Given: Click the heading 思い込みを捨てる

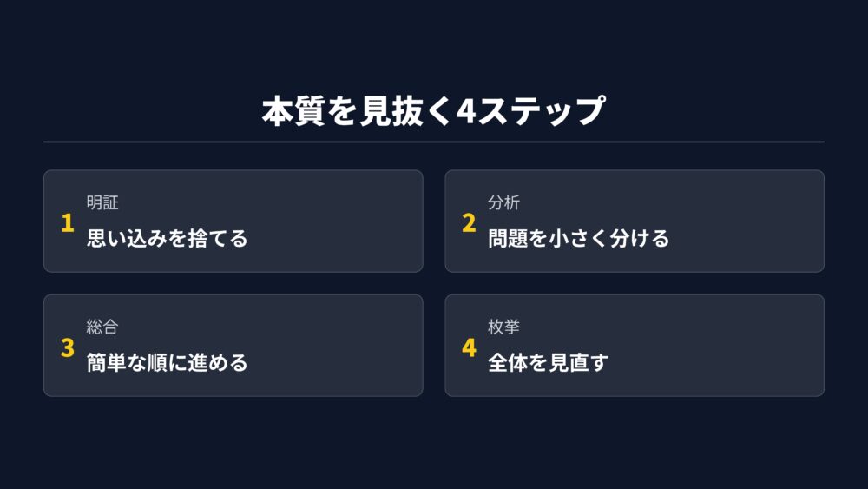Looking at the screenshot, I should [x=167, y=238].
